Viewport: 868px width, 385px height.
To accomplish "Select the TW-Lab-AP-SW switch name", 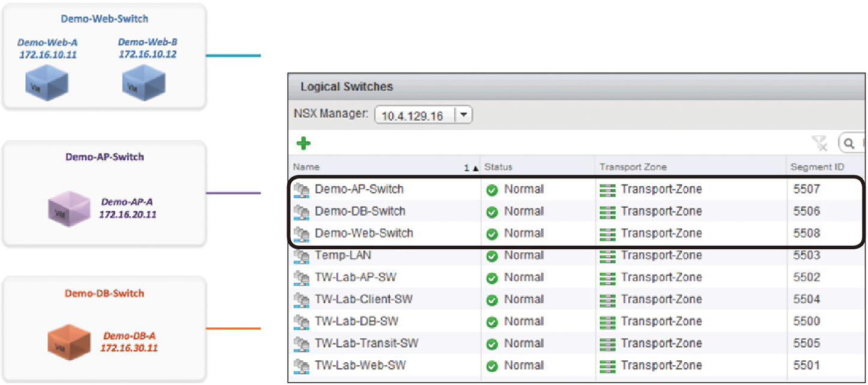I will tap(356, 277).
